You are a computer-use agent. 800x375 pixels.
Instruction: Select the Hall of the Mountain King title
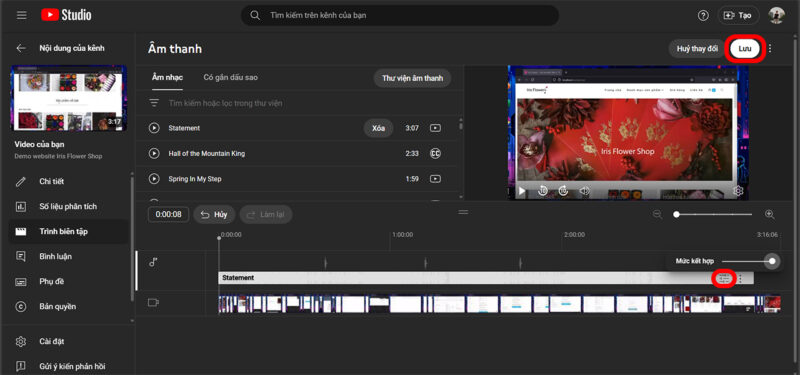207,154
